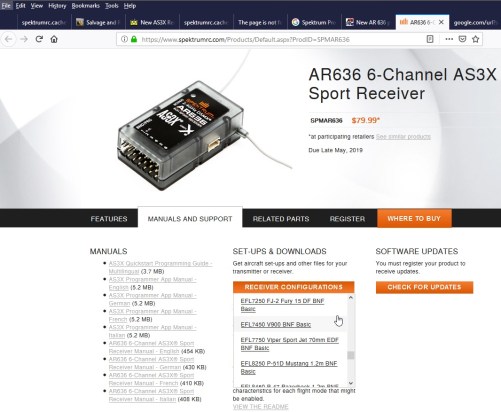Toggle Reader View icon in the address bar
This screenshot has height=412, width=501.
click(430, 39)
